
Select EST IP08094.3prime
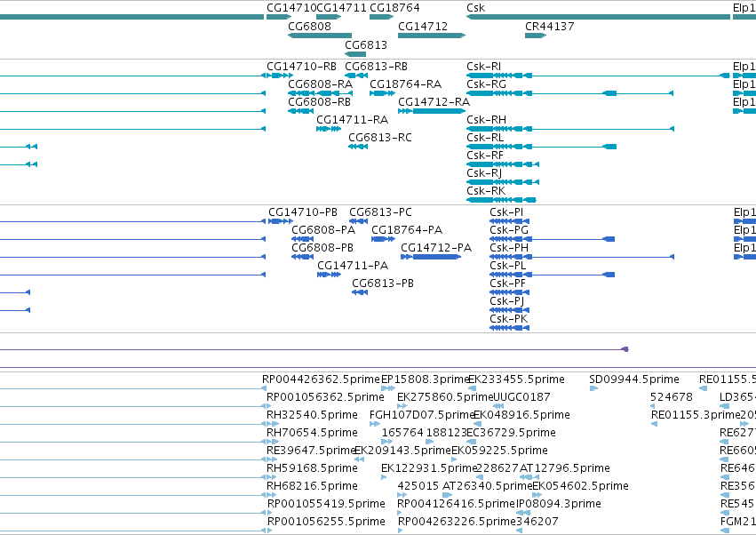pyautogui.click(x=559, y=505)
